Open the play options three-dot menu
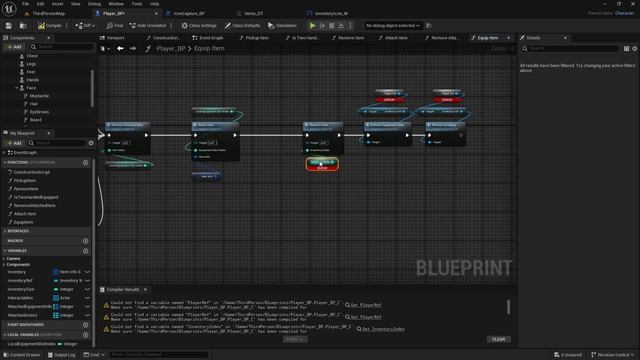This screenshot has height=360, width=640. pyautogui.click(x=350, y=25)
